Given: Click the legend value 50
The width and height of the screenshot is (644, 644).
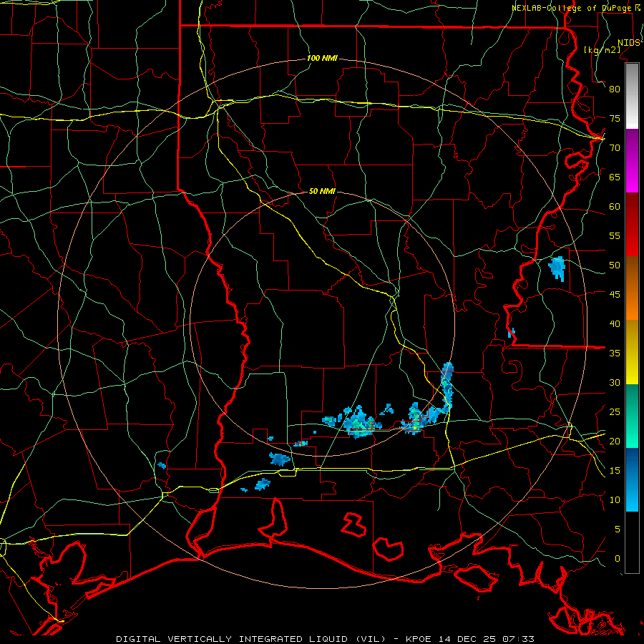Looking at the screenshot, I should [x=615, y=265].
